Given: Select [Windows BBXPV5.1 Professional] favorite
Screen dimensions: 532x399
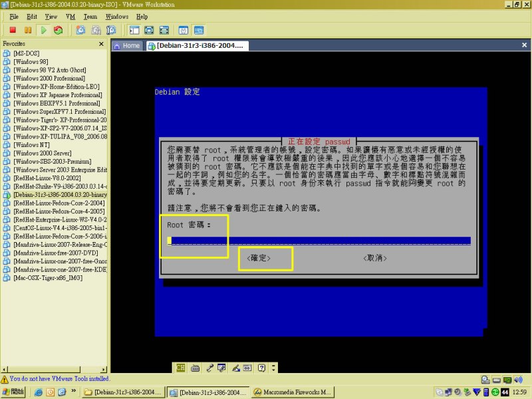Looking at the screenshot, I should tap(57, 103).
